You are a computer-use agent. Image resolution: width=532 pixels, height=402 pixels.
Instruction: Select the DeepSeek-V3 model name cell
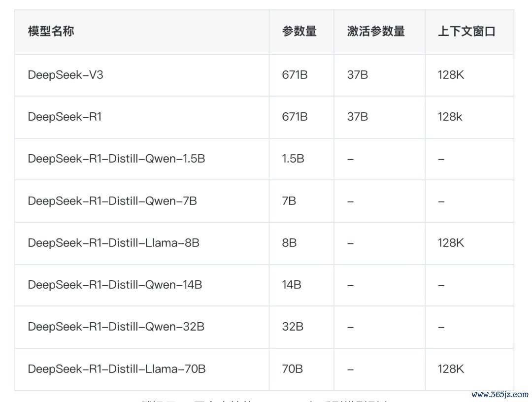point(66,75)
